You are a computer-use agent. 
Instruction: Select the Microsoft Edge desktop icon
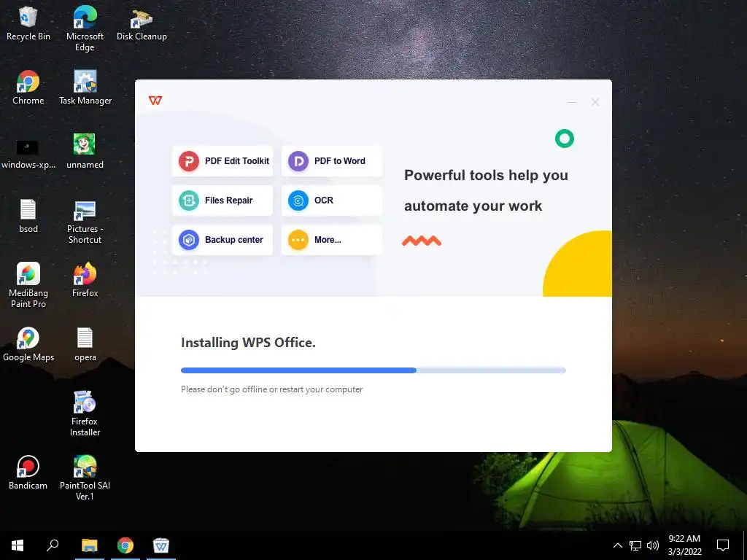85,28
